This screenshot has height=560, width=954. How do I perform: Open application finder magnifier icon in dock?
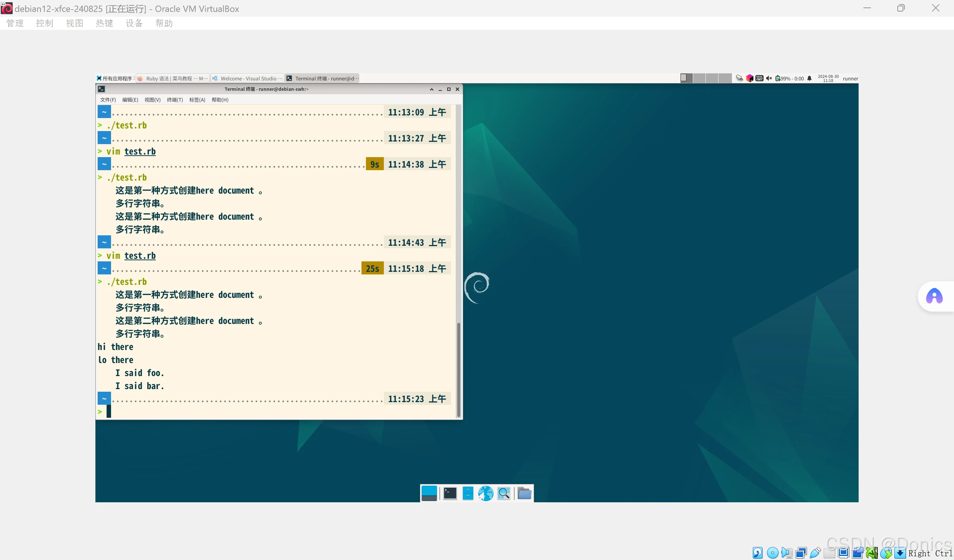coord(503,493)
